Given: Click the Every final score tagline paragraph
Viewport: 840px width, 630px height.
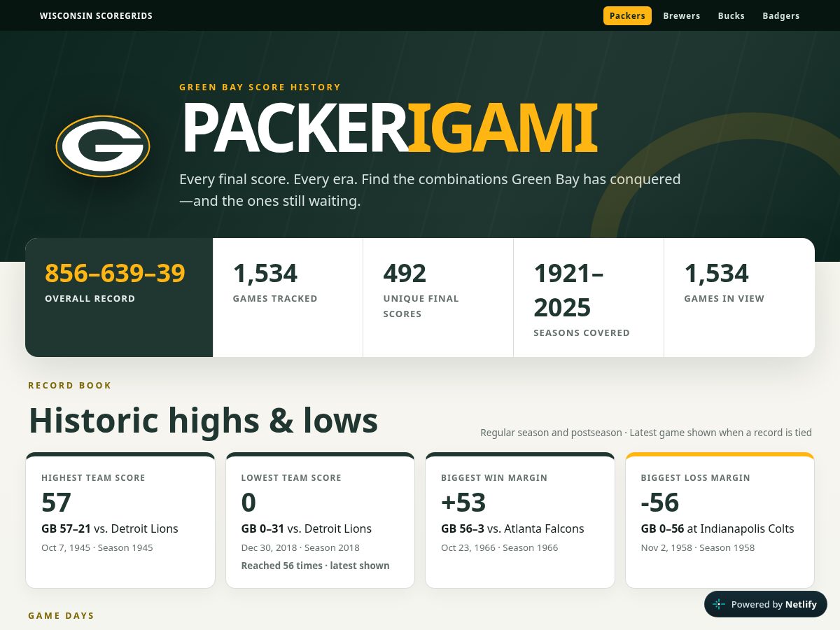Looking at the screenshot, I should tap(430, 190).
